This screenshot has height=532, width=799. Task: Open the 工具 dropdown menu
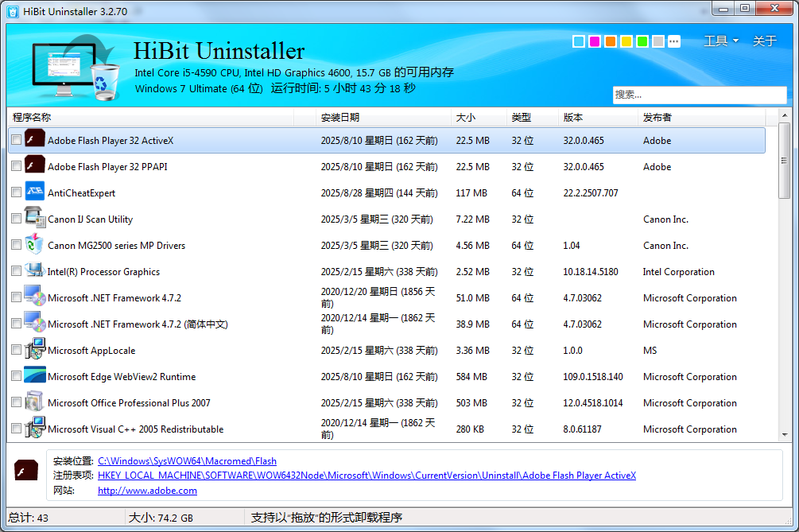[x=720, y=41]
